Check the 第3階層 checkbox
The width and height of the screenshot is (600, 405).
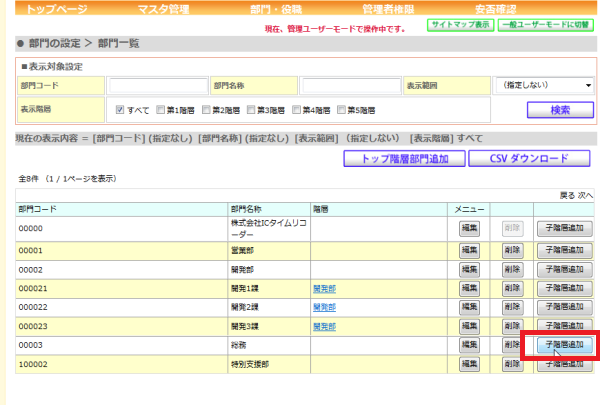(x=251, y=110)
